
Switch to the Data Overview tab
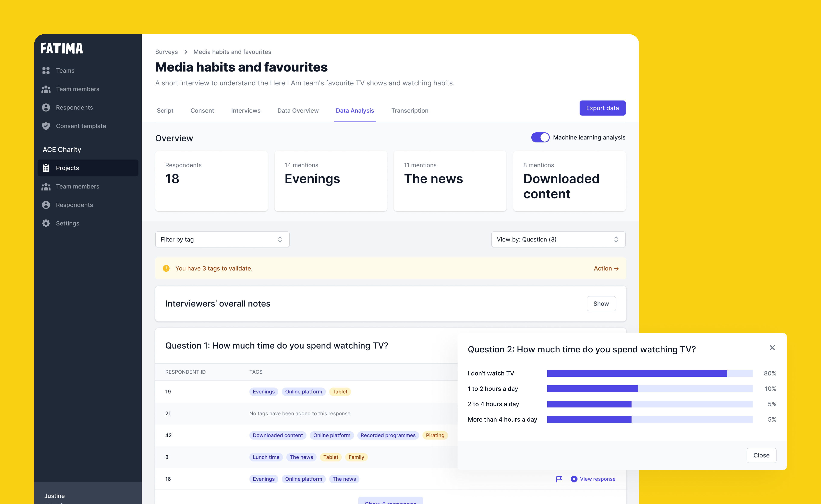[x=298, y=111]
